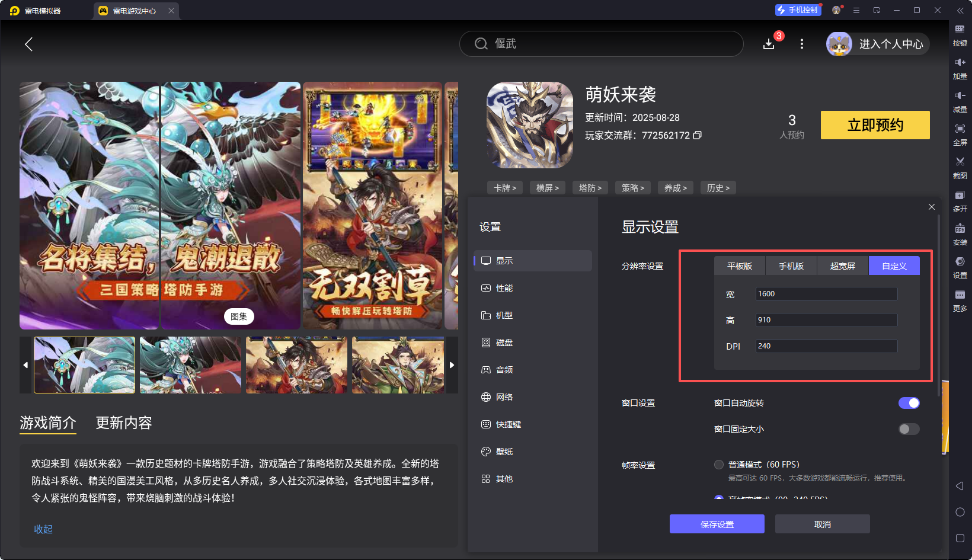This screenshot has height=560, width=972.
Task: Enable fixed window size (窗口固定大小) switch
Action: tap(909, 429)
